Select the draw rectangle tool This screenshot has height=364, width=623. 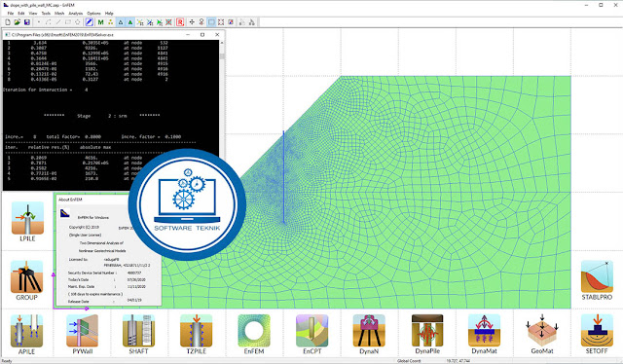pyautogui.click(x=67, y=22)
